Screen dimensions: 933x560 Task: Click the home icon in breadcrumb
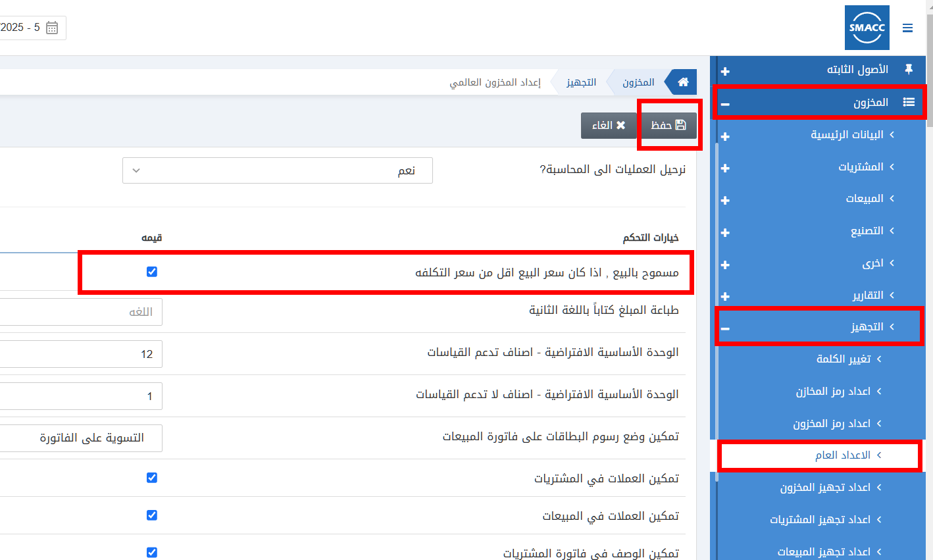(x=683, y=82)
